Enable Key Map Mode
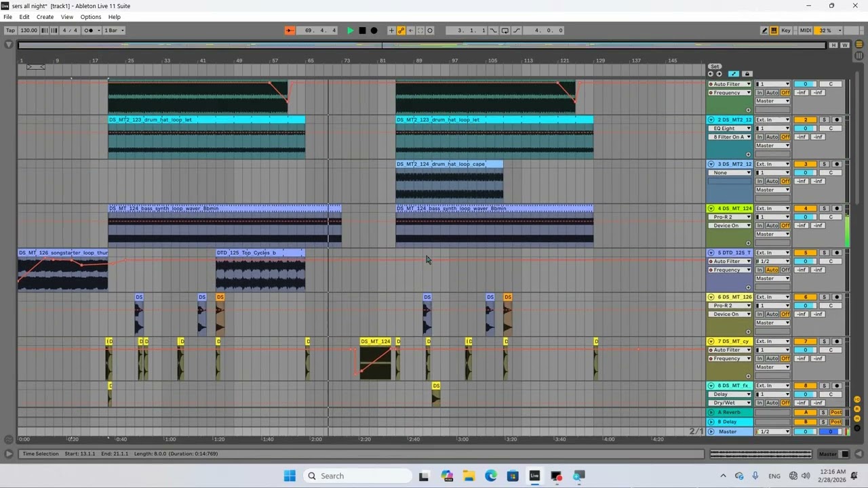Screen dimensions: 868x488 tap(786, 30)
